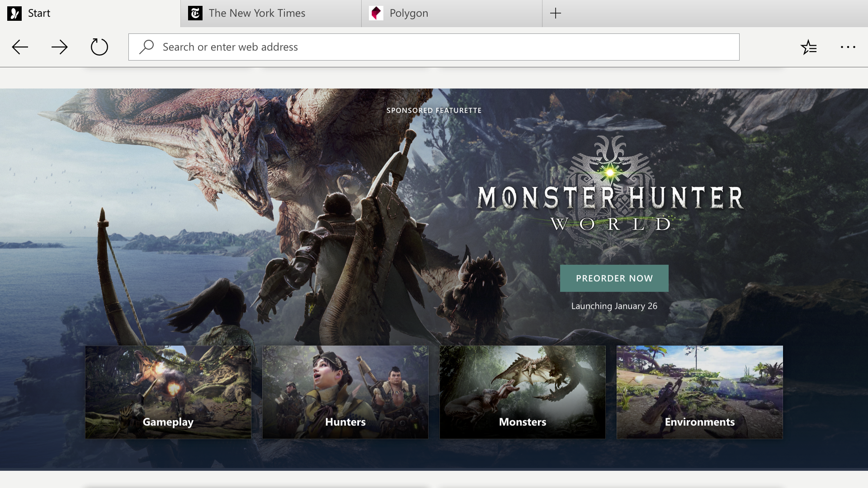Image resolution: width=868 pixels, height=488 pixels.
Task: Reload the page with the refresh icon
Action: pyautogui.click(x=99, y=47)
